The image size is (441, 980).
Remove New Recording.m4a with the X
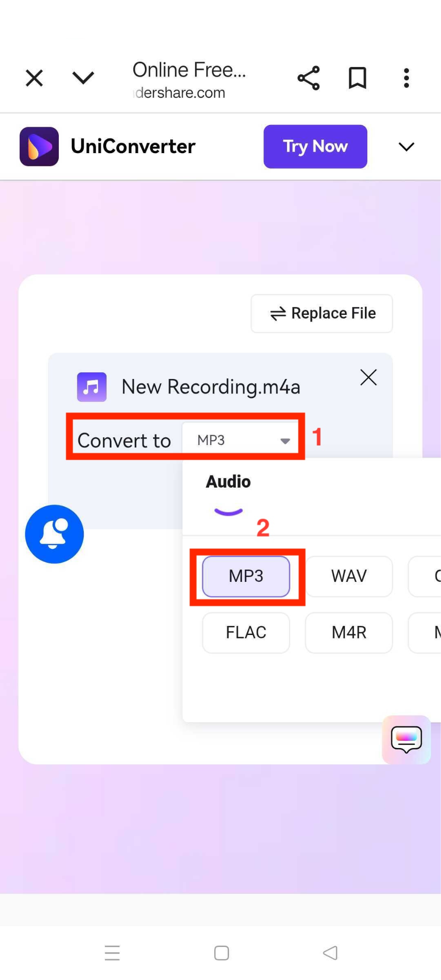[368, 378]
